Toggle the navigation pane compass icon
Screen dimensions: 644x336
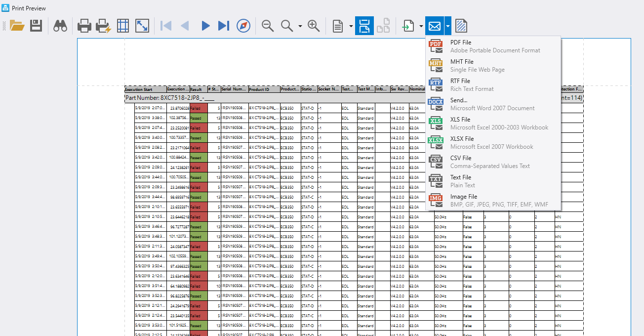click(x=243, y=26)
